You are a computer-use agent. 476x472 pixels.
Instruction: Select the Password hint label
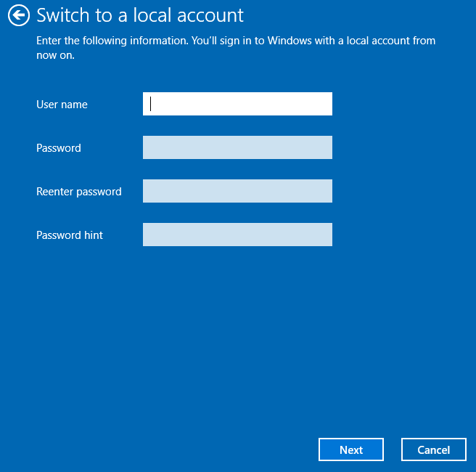[x=70, y=235]
